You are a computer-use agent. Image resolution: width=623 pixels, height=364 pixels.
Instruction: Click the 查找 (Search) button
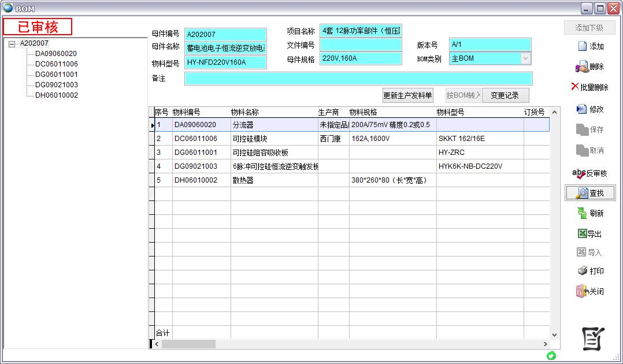point(589,193)
